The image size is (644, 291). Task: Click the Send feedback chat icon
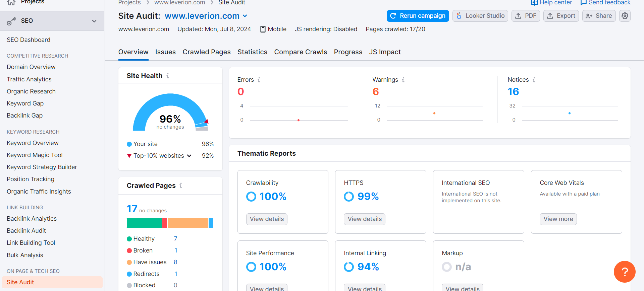click(x=583, y=3)
